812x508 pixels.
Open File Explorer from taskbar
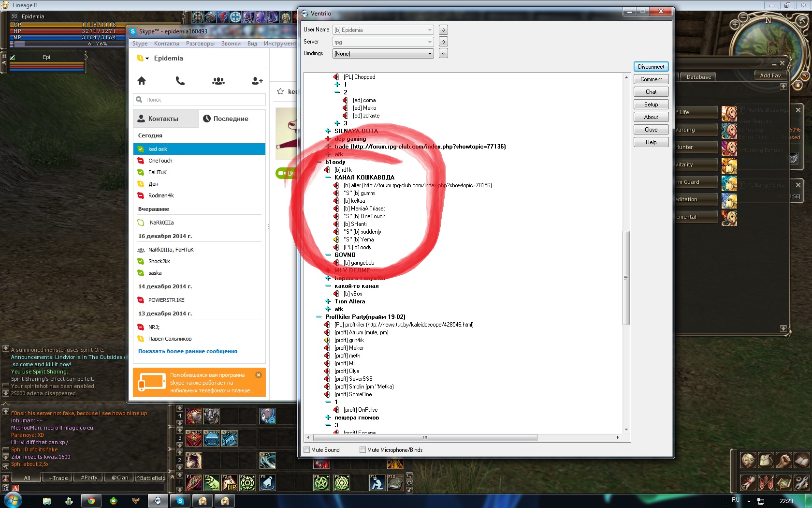pos(47,501)
